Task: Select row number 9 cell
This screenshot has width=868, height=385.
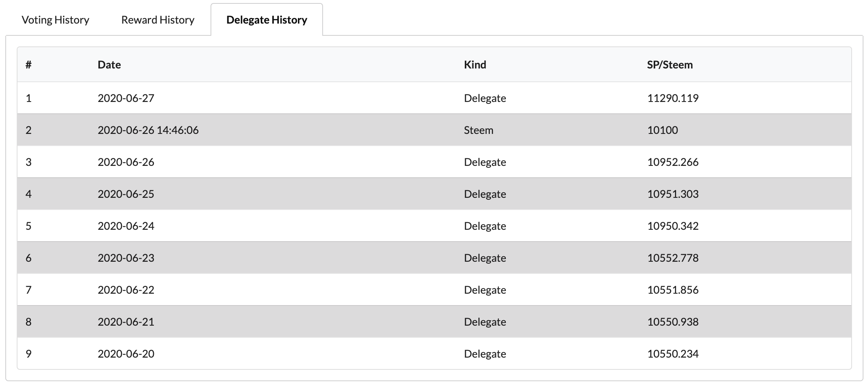Action: [29, 354]
